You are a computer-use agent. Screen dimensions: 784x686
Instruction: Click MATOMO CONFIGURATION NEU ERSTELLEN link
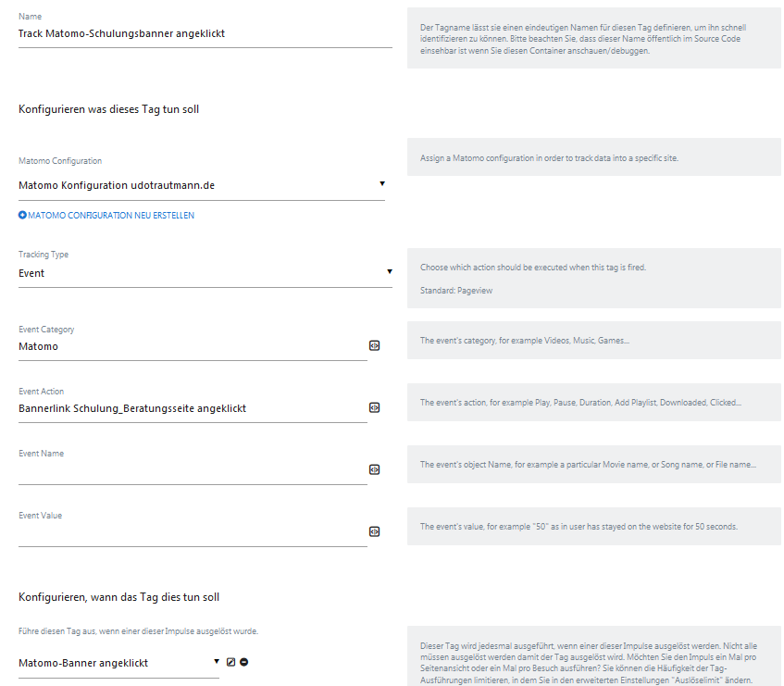tap(111, 216)
